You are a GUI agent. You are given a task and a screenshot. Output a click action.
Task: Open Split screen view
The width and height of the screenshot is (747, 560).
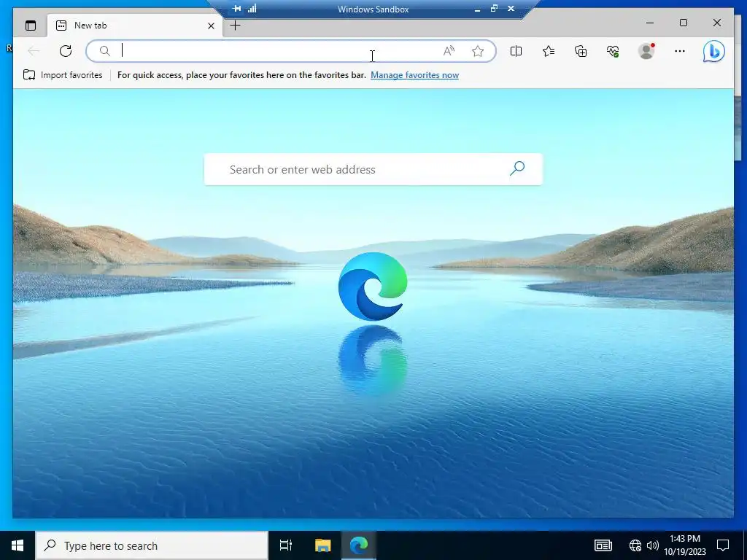pos(516,51)
